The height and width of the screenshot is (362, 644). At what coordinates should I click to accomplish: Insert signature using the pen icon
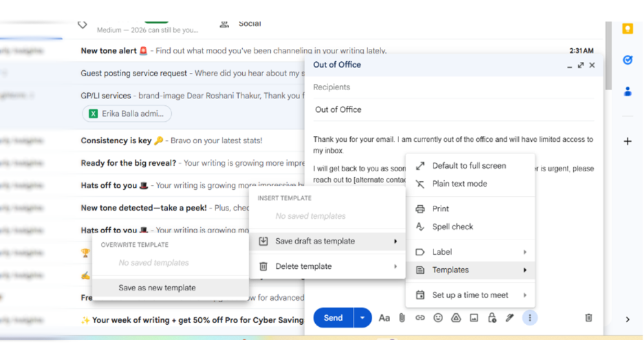point(509,318)
